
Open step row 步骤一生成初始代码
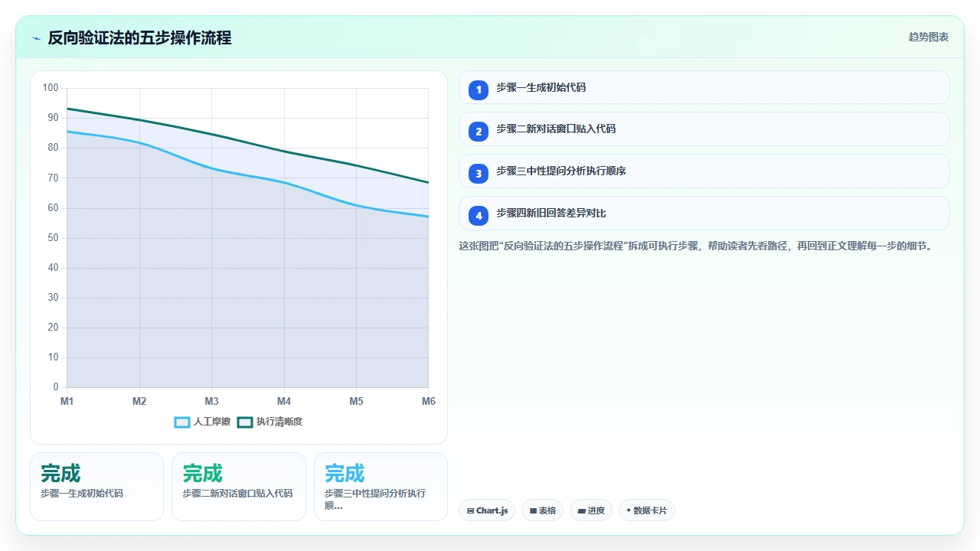click(x=704, y=87)
